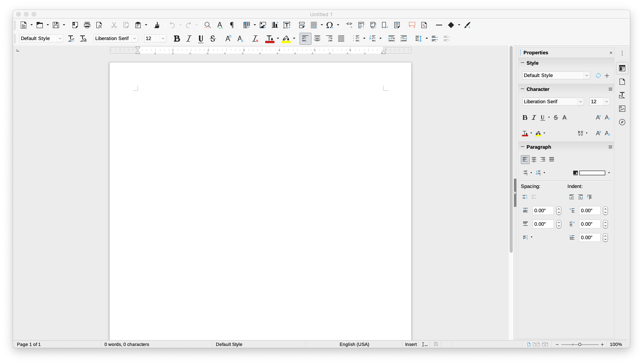Open Find and Replace magnifier icon

click(x=207, y=25)
